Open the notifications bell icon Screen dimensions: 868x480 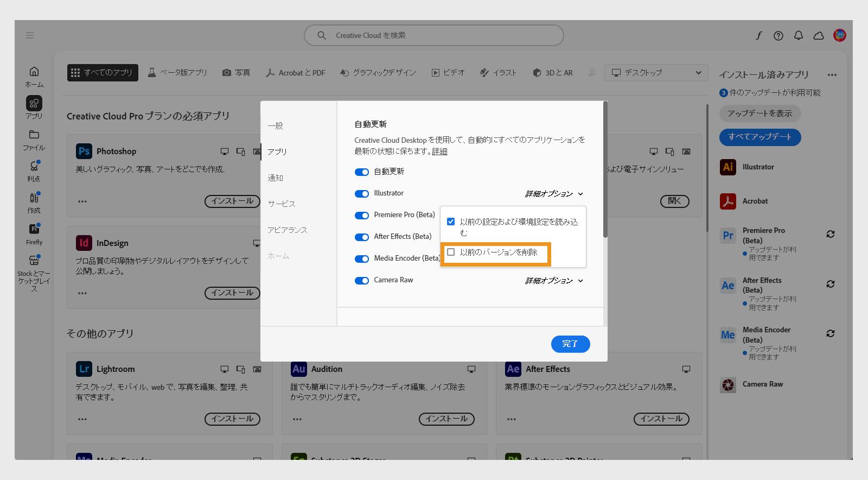pos(799,35)
